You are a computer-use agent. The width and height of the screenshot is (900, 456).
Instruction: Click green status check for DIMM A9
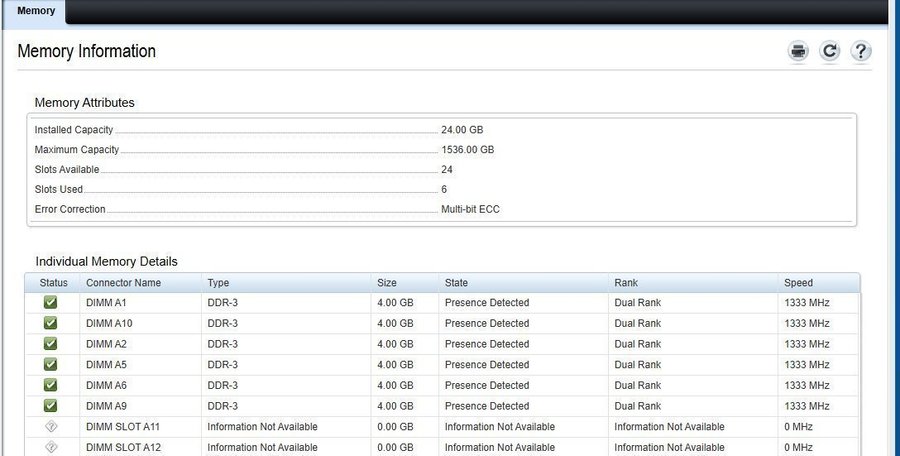point(51,406)
